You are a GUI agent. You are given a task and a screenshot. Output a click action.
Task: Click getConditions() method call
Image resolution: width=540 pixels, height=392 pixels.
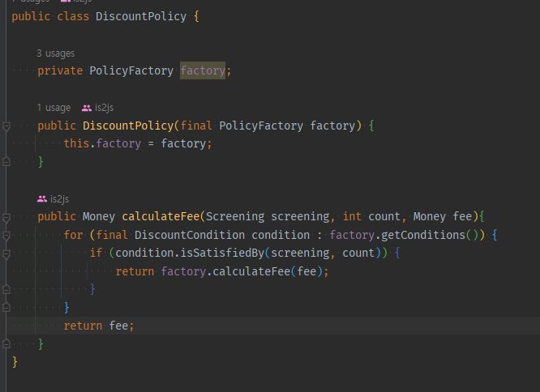[430, 235]
